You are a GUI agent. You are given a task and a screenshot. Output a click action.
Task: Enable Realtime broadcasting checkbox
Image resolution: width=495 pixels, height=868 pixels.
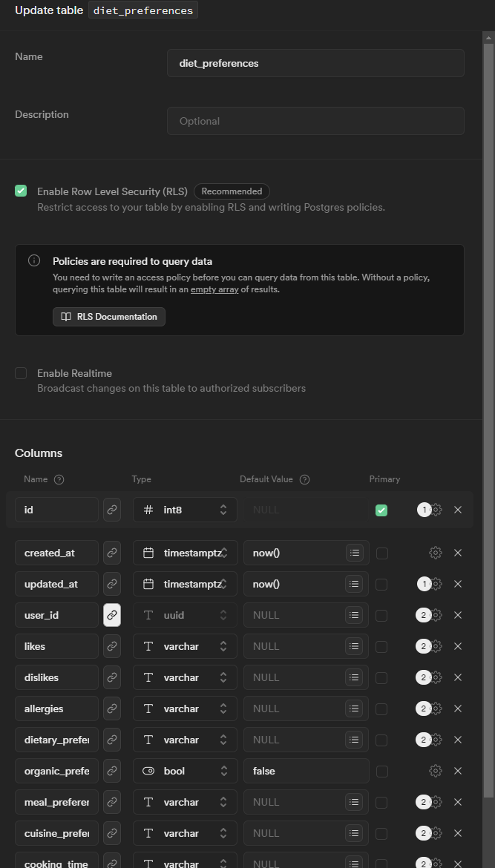(x=21, y=373)
